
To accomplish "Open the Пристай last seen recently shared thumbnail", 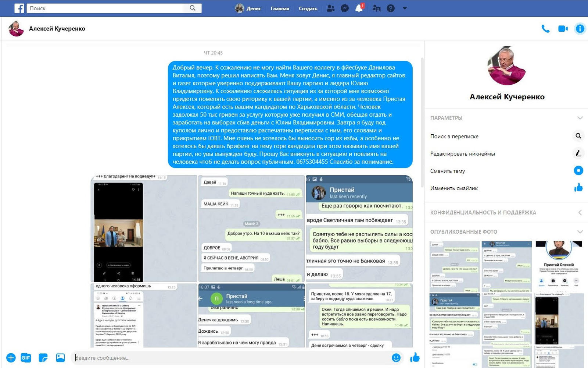I will point(455,319).
